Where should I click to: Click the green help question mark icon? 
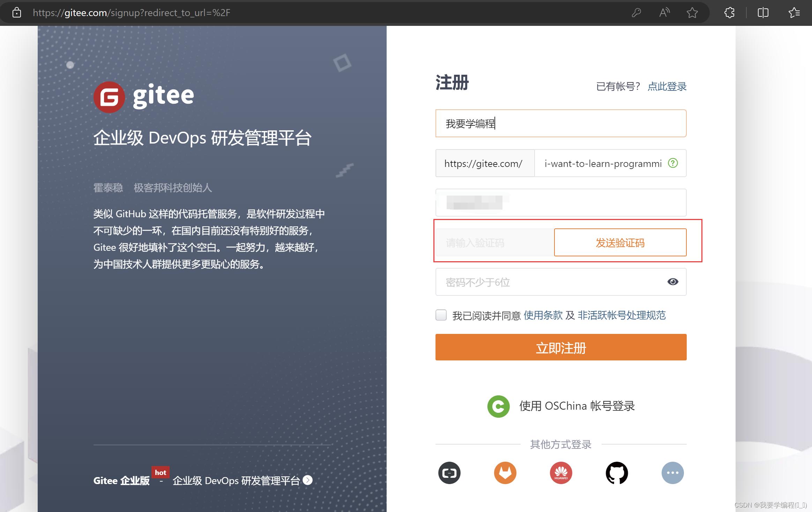tap(673, 163)
